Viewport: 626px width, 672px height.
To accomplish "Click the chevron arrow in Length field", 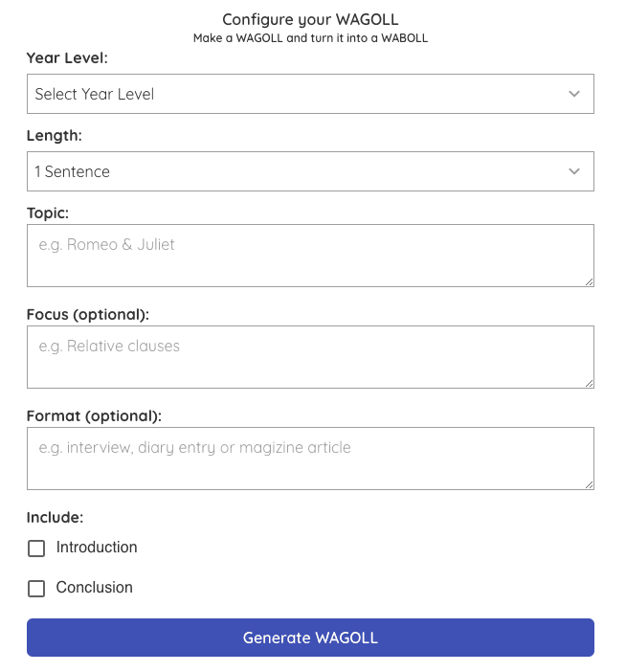I will pyautogui.click(x=574, y=171).
